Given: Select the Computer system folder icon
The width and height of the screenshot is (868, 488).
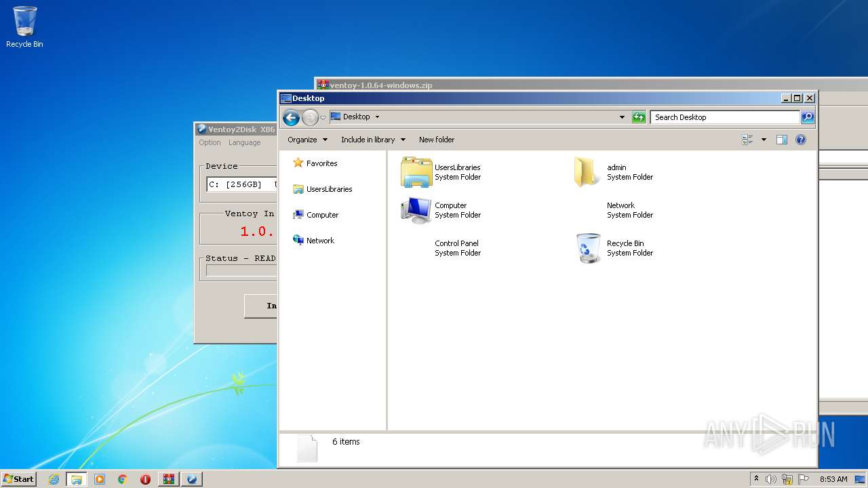Looking at the screenshot, I should (x=416, y=210).
